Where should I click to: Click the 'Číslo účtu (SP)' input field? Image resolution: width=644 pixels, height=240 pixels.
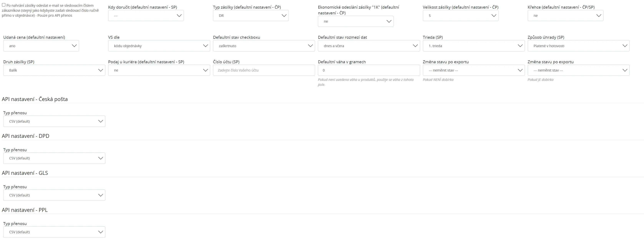pos(264,70)
